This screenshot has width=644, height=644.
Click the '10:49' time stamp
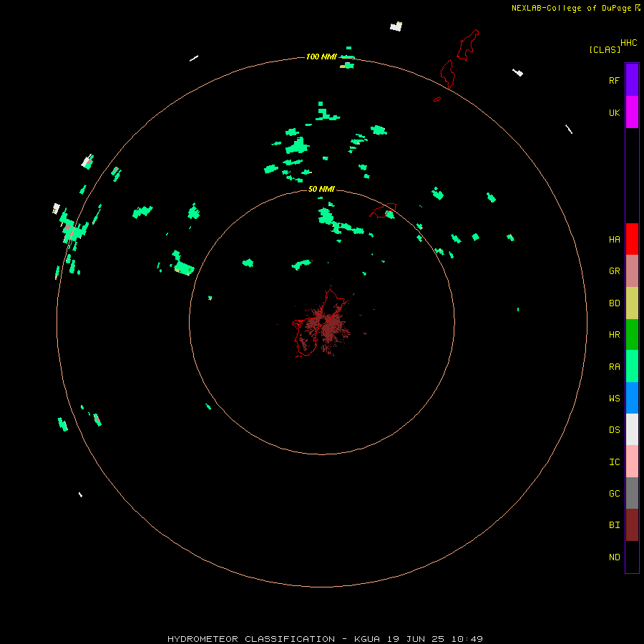point(467,639)
